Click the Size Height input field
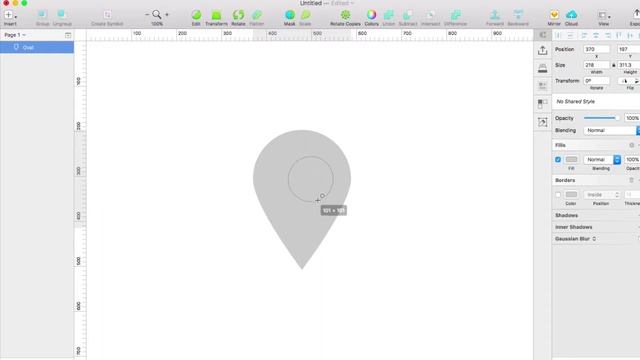Image resolution: width=640 pixels, height=360 pixels. click(629, 65)
